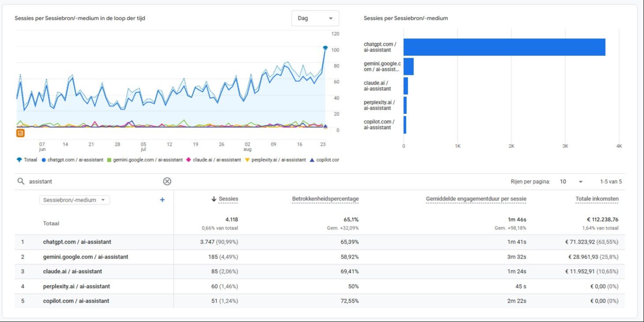The image size is (644, 322).
Task: Open the Sessiebron/-medium dimension dropdown
Action: [74, 200]
